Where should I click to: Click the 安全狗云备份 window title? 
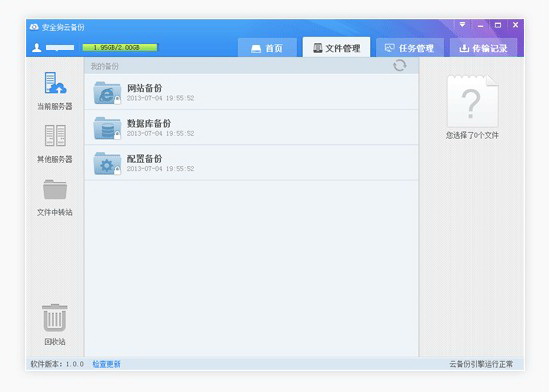coord(63,27)
